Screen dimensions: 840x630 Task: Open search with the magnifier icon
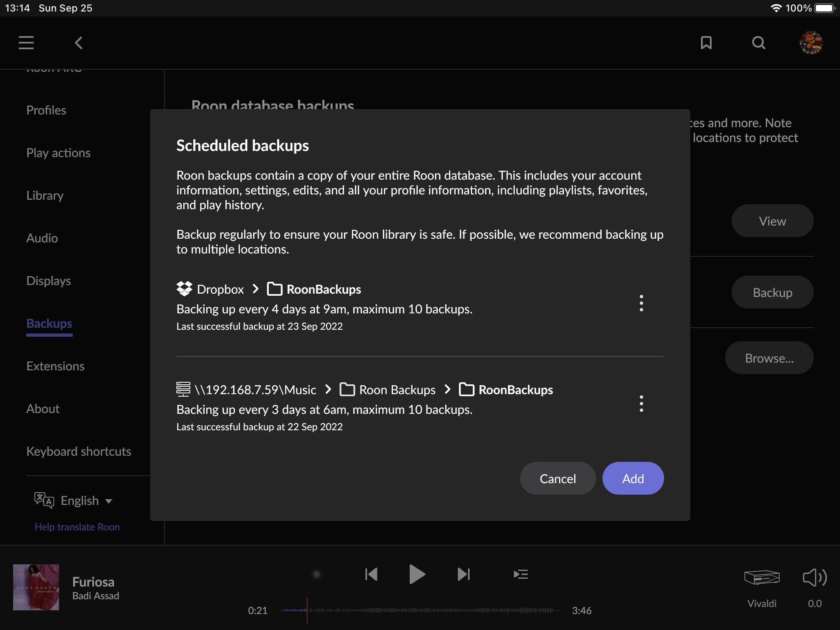point(759,43)
